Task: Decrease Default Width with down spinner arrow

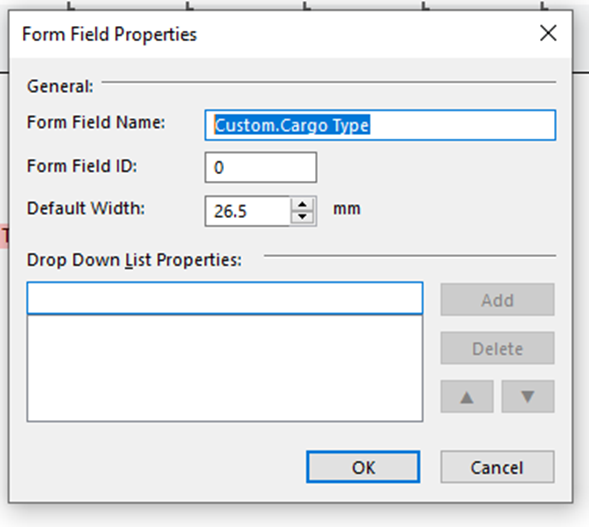Action: pyautogui.click(x=302, y=217)
